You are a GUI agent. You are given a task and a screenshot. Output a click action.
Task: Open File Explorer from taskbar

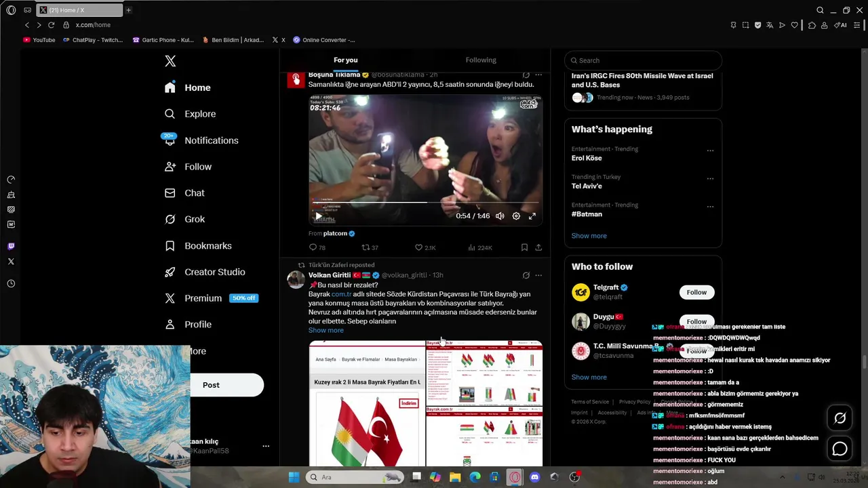click(x=455, y=477)
